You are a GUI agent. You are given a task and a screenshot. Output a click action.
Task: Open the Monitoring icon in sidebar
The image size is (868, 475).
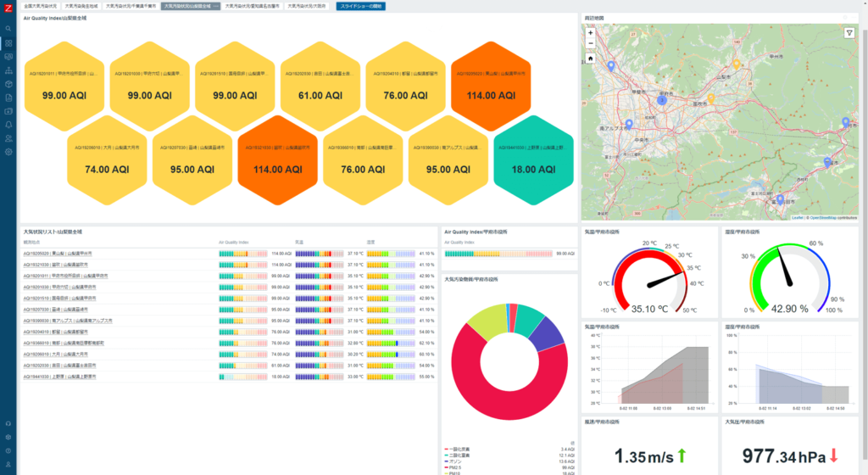(x=8, y=57)
